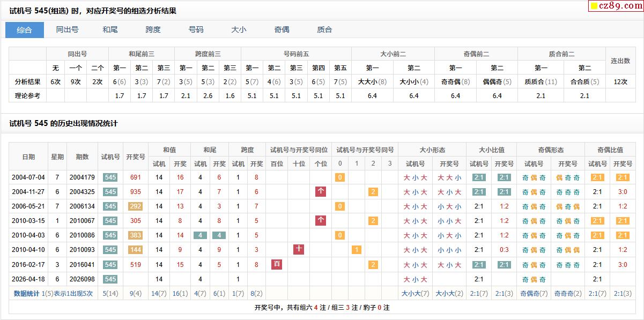Click the 数据统计 link in the bottom row

coord(26,293)
